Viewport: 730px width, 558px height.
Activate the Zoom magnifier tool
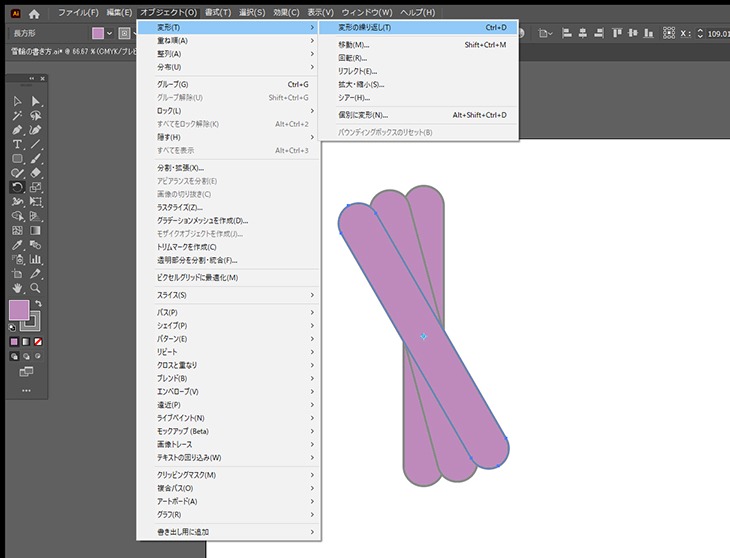[36, 288]
